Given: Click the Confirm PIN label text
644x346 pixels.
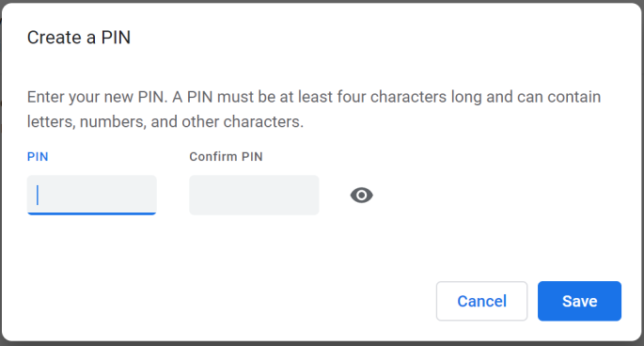Looking at the screenshot, I should [226, 157].
